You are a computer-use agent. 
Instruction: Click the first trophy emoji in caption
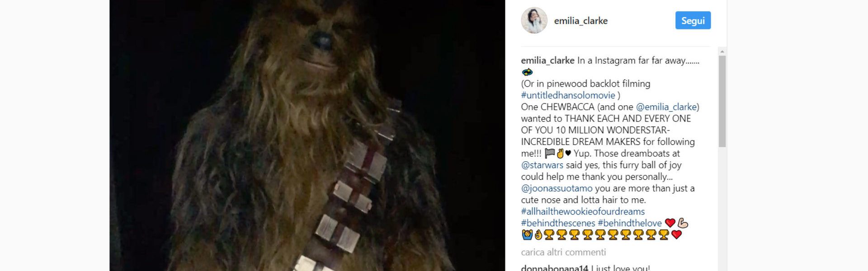[x=549, y=234]
